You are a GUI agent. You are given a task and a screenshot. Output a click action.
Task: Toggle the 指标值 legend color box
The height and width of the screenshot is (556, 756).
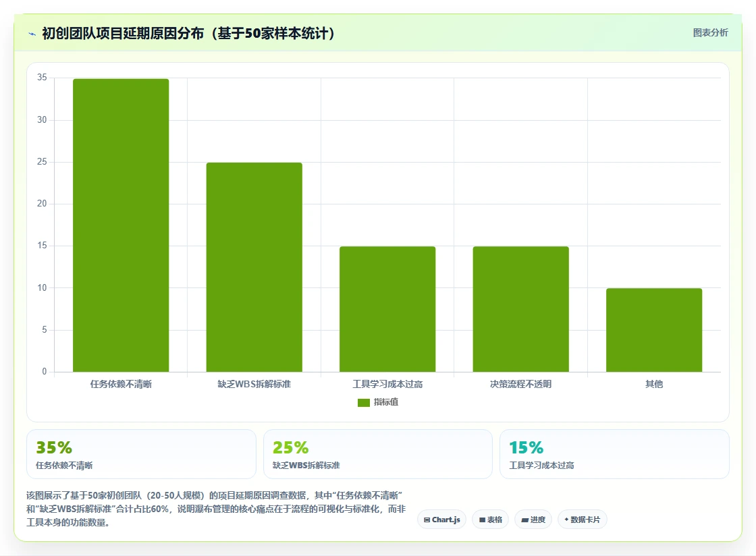click(364, 402)
